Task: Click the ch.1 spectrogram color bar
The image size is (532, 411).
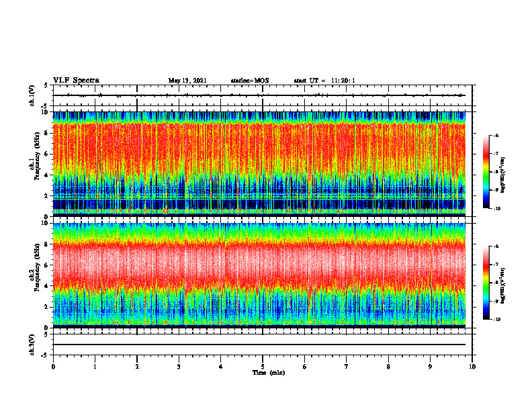Action: coord(486,172)
